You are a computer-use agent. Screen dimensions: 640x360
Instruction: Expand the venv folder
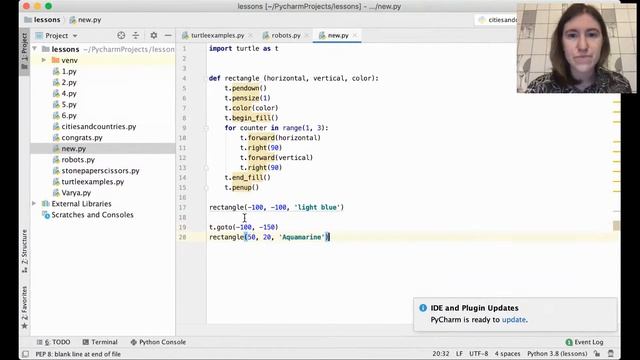pos(44,60)
